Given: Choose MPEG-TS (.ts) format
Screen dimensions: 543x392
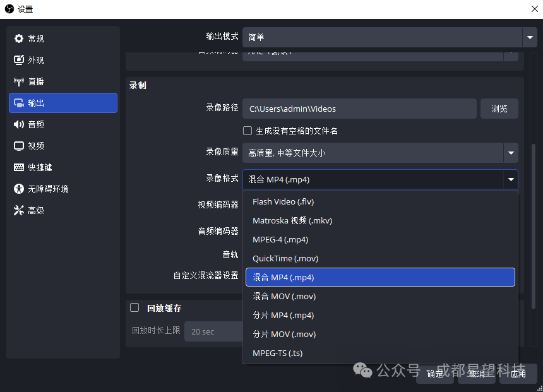Looking at the screenshot, I should [x=380, y=353].
